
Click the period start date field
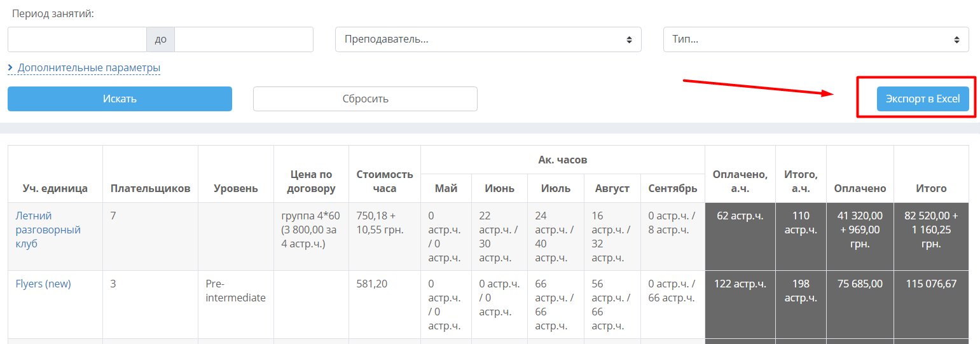click(77, 39)
